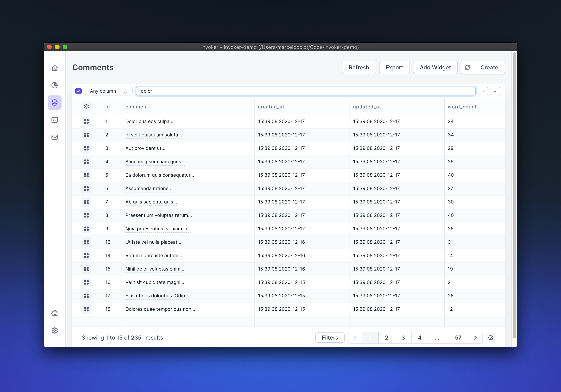
Task: Remove filter with minus button
Action: coord(483,91)
